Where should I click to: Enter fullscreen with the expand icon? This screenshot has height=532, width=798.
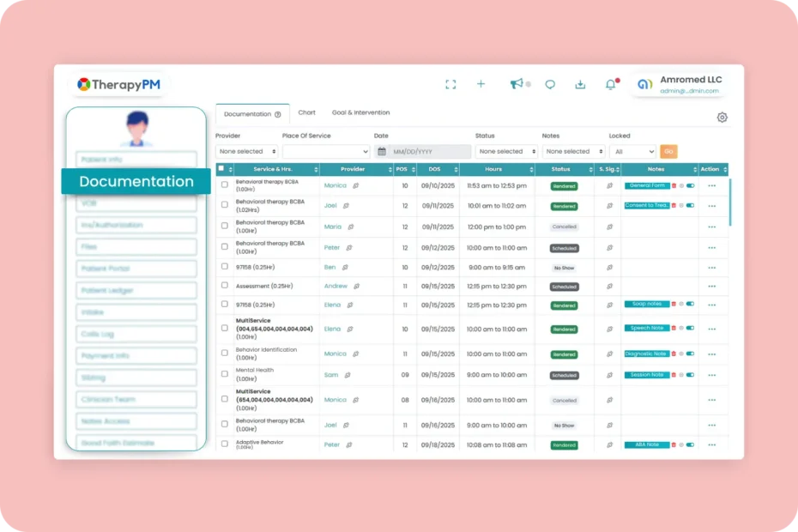[x=450, y=83]
